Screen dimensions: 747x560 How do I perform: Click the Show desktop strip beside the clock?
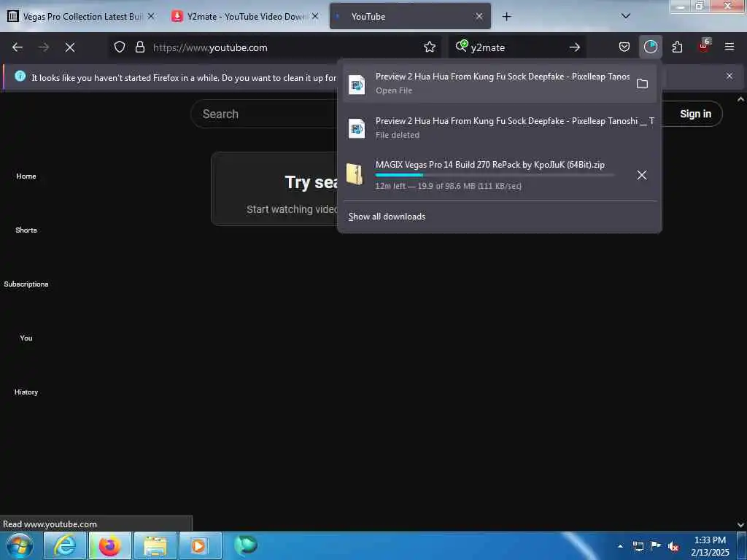coord(742,545)
